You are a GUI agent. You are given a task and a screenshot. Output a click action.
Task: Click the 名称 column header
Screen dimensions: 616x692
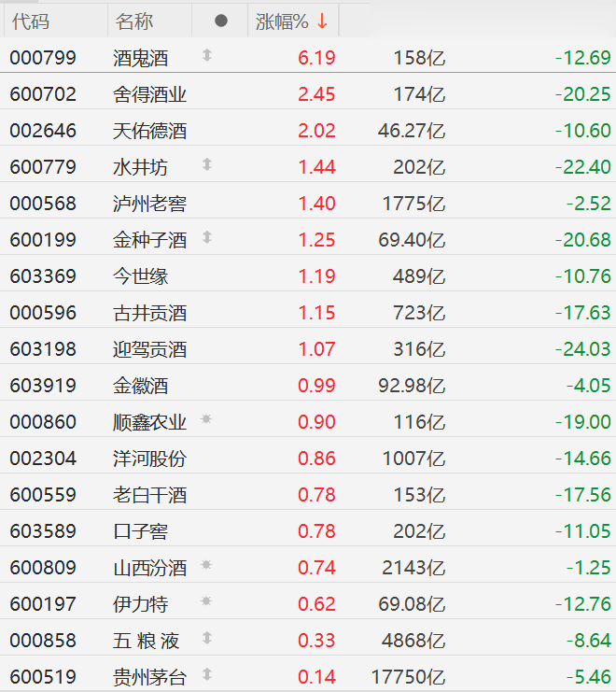point(150,21)
